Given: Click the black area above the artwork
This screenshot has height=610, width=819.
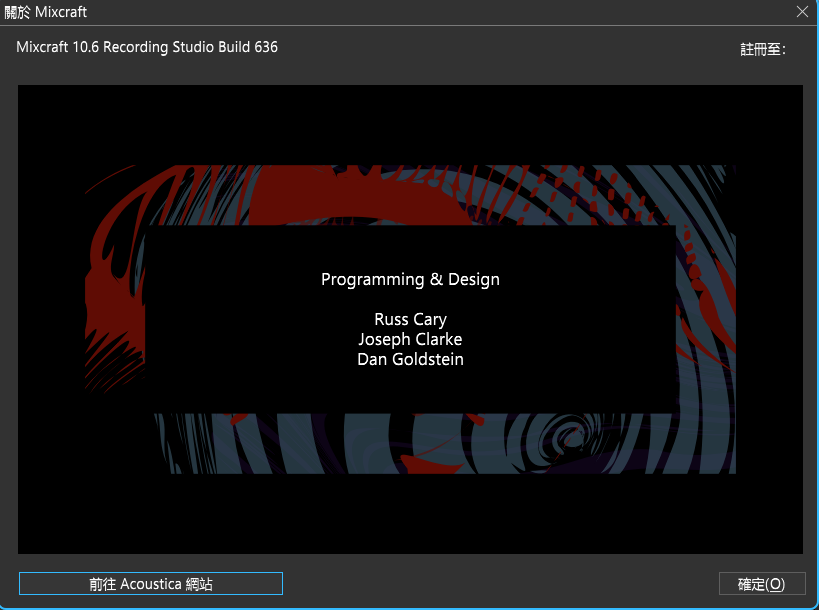Looking at the screenshot, I should (410, 125).
